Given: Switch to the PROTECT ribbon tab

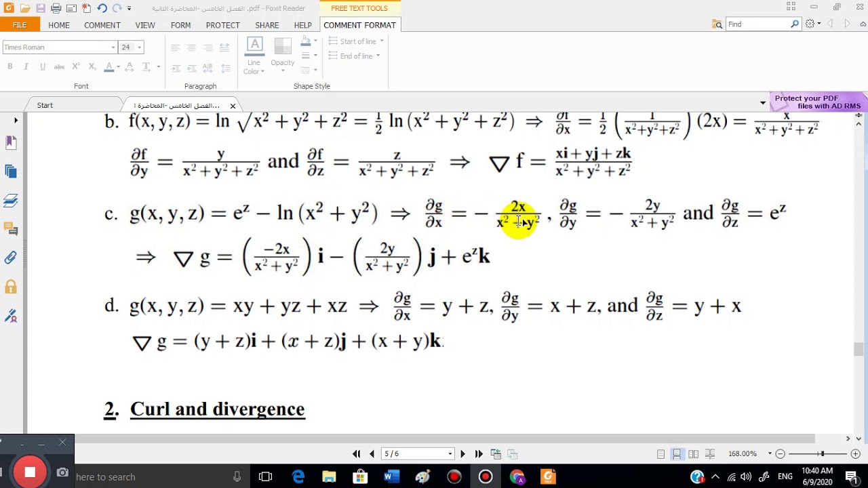Looking at the screenshot, I should point(223,25).
